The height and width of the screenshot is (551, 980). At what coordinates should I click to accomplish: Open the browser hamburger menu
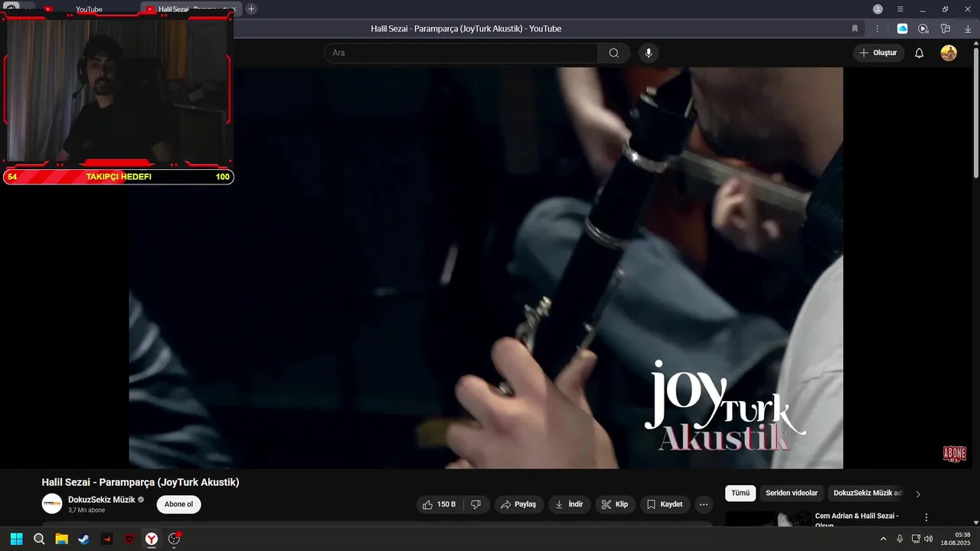tap(900, 9)
